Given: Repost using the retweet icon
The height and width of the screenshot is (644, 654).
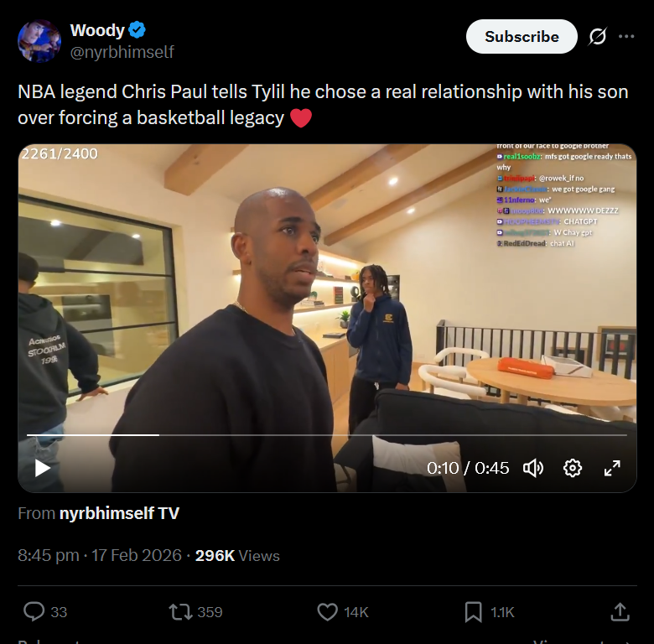Looking at the screenshot, I should (180, 612).
